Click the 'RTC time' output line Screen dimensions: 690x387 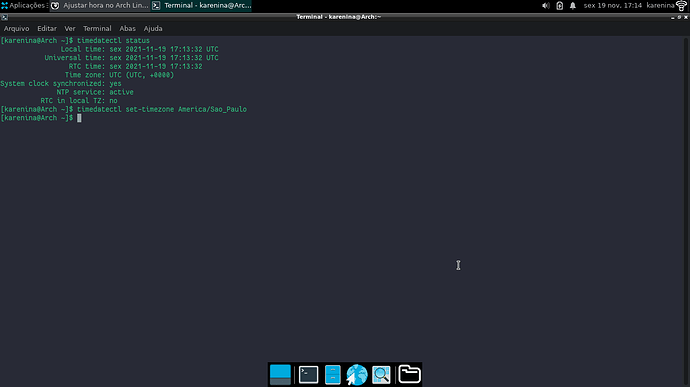135,66
